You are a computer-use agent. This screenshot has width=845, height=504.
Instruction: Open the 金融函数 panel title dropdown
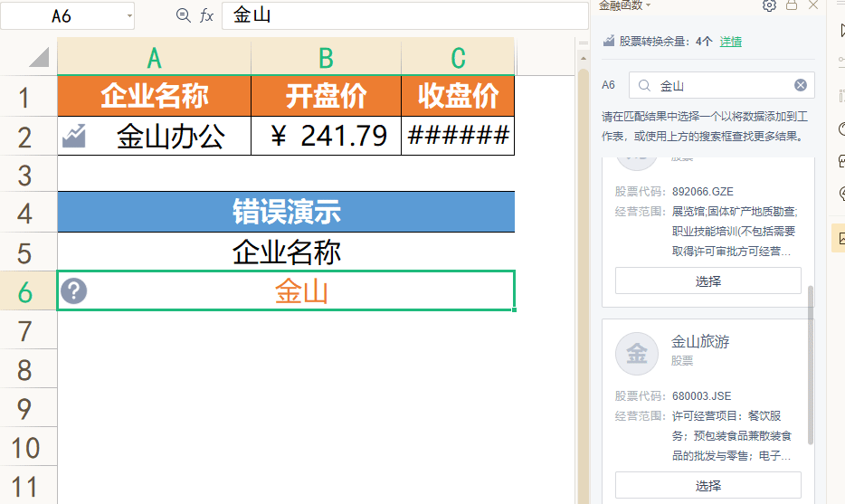[649, 5]
